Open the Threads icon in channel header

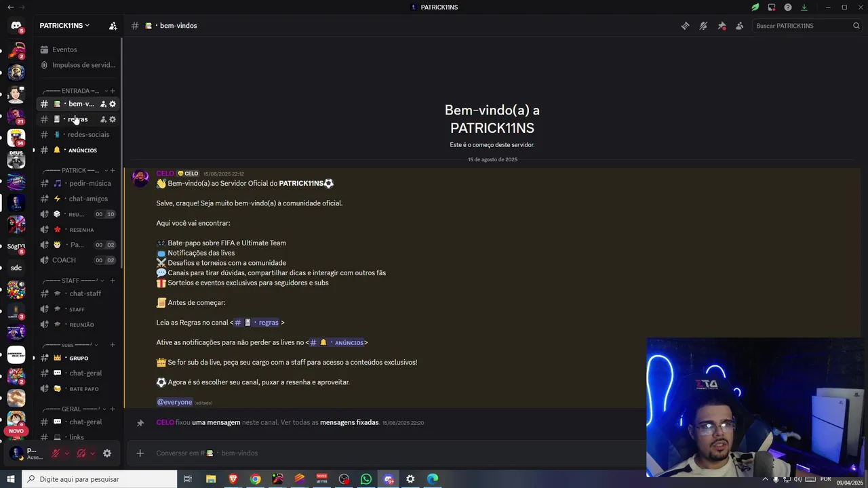tap(686, 26)
